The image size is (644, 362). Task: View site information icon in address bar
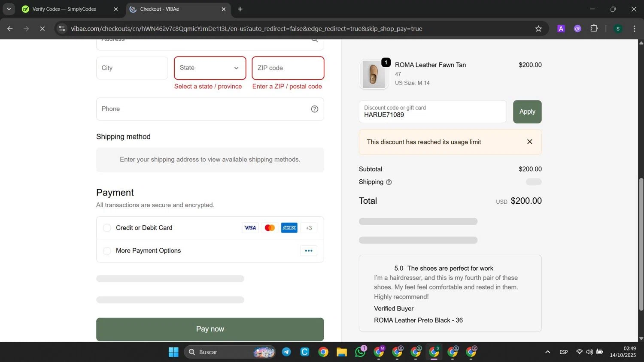62,29
